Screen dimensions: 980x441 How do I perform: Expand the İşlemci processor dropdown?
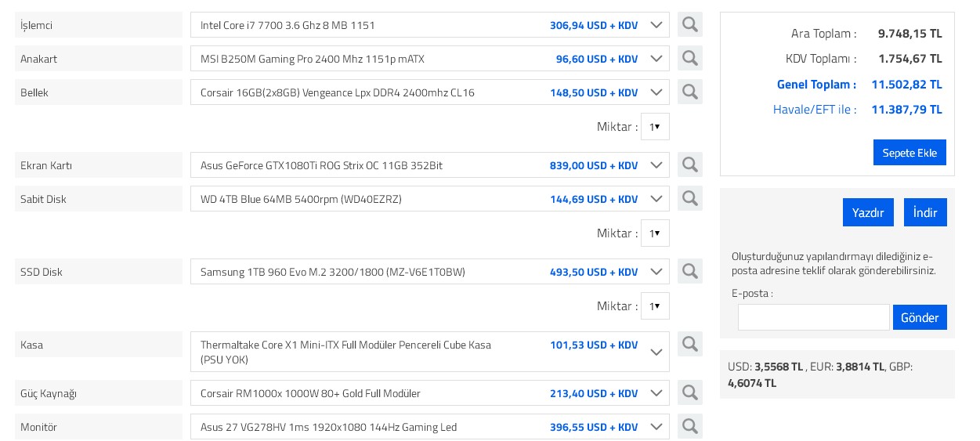click(656, 25)
